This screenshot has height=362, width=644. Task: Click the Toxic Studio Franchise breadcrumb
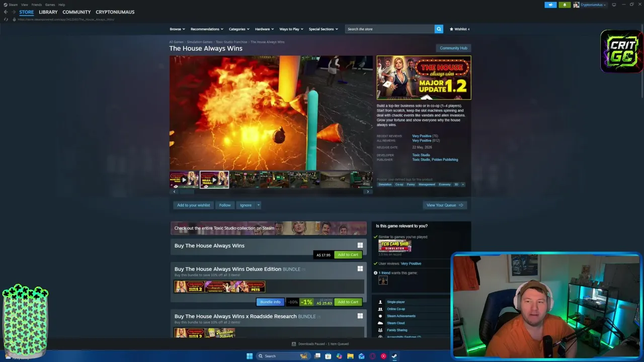pyautogui.click(x=231, y=42)
